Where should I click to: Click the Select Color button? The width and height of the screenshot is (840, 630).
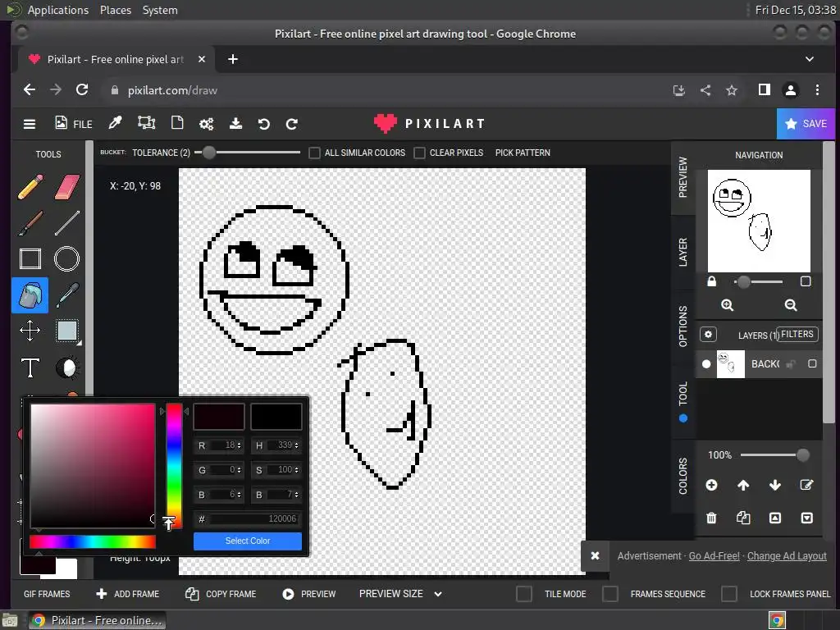click(x=248, y=541)
